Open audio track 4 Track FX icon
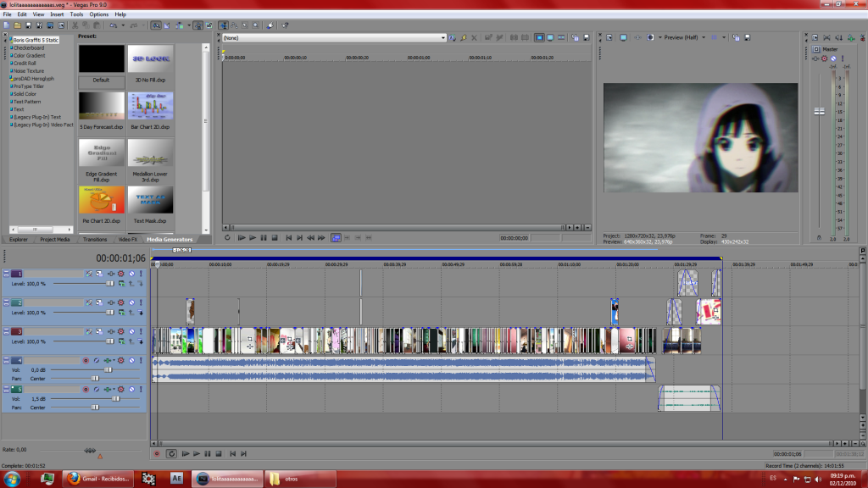 coord(108,361)
